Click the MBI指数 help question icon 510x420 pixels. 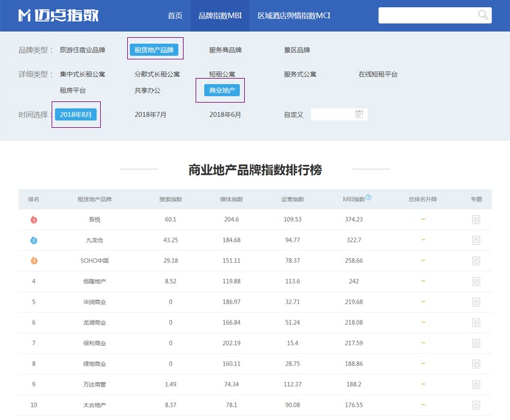(368, 197)
